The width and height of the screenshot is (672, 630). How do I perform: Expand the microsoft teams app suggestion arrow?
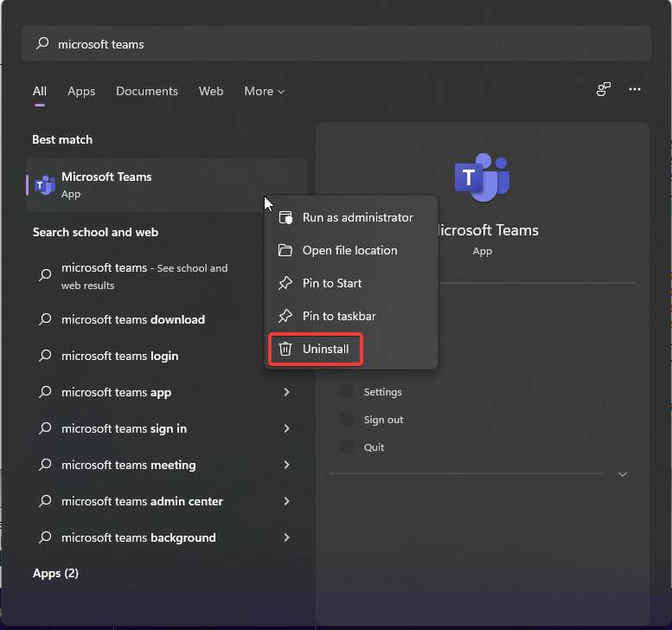[x=286, y=392]
